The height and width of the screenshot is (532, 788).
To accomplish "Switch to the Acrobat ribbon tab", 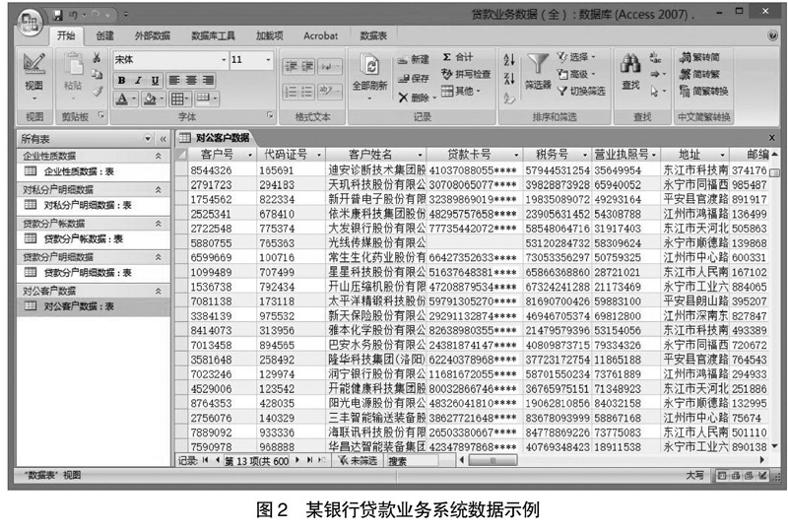I will [321, 35].
